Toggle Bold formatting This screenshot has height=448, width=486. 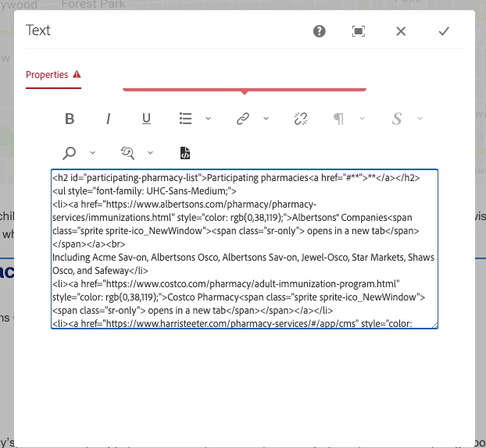70,119
